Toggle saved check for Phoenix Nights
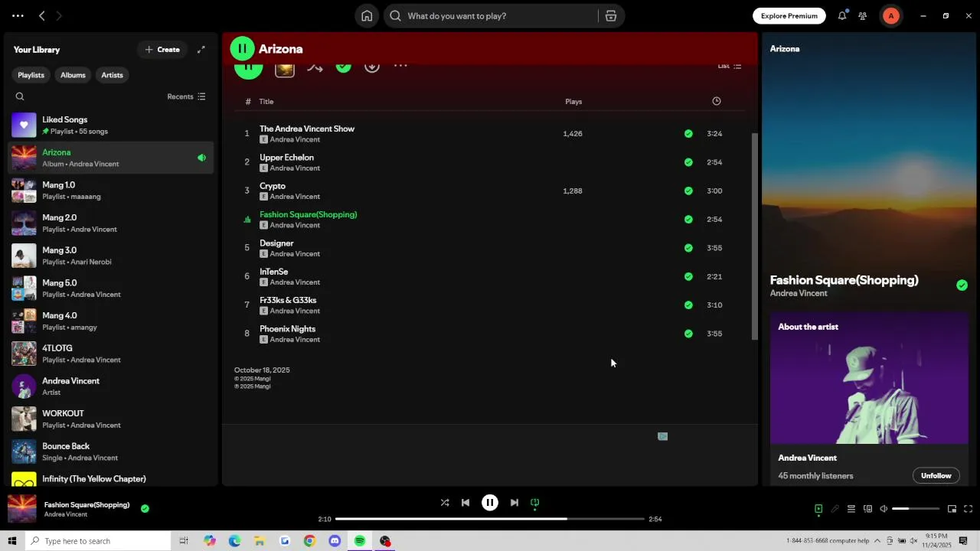This screenshot has height=551, width=980. click(688, 334)
